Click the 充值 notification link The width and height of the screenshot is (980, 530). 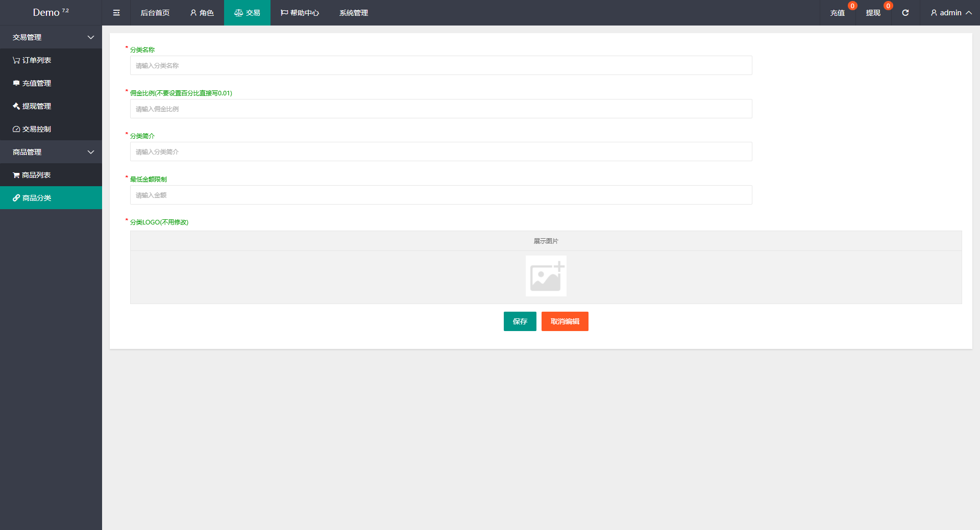(837, 13)
